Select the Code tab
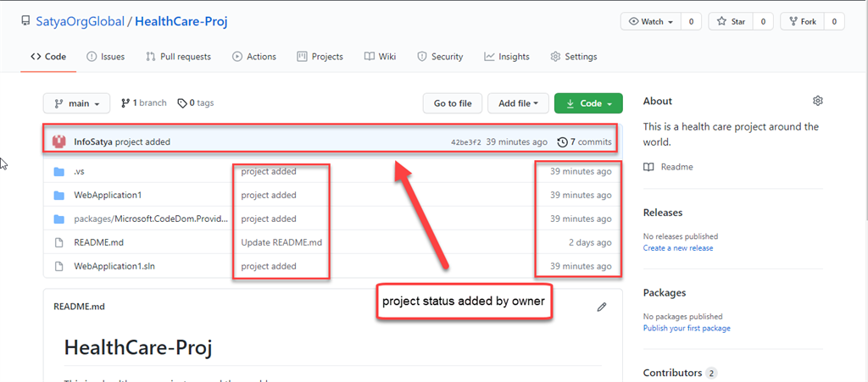 (x=48, y=57)
